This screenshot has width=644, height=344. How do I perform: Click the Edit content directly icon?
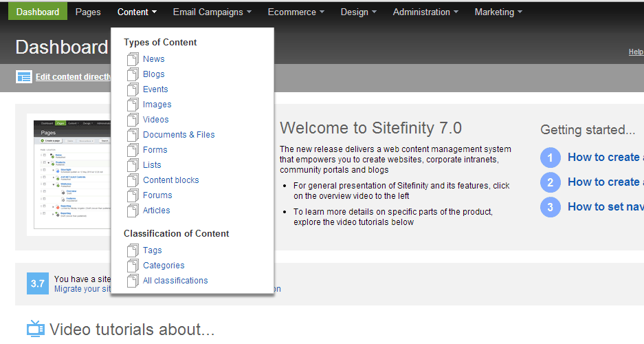24,77
